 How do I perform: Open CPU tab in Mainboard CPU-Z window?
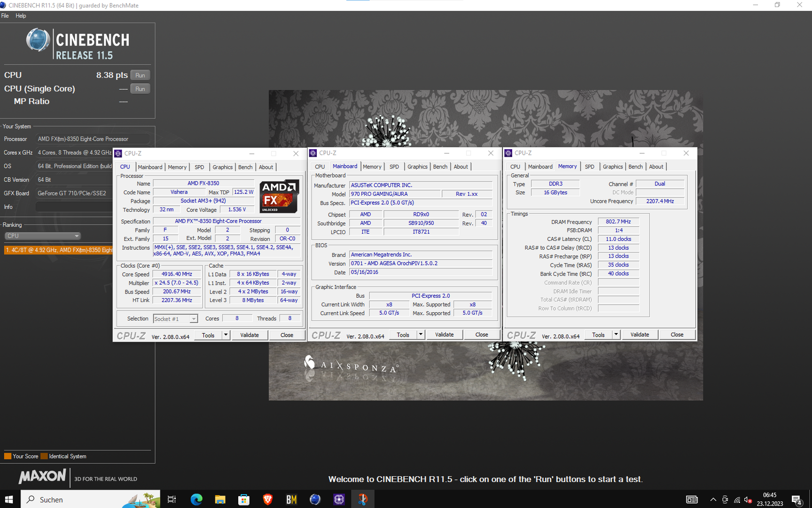pos(320,167)
